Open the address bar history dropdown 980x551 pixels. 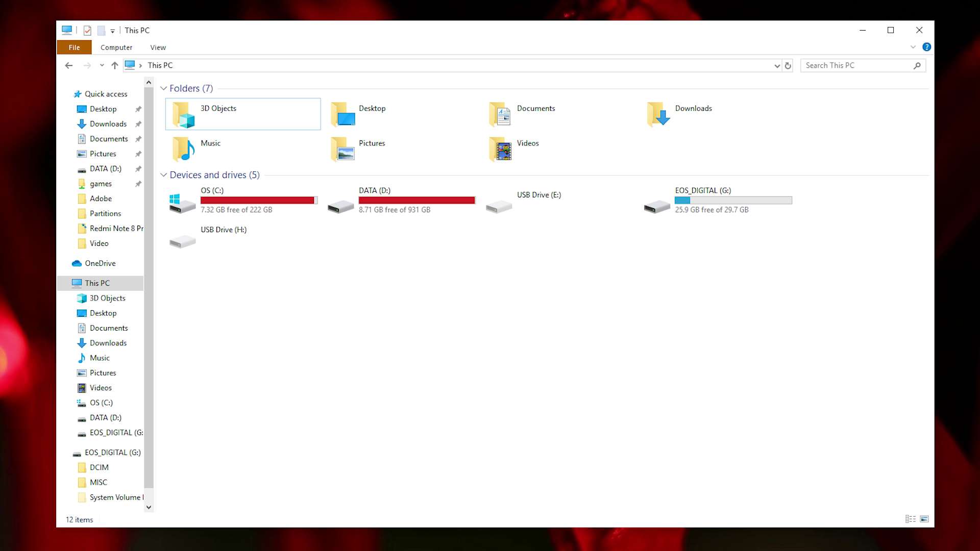tap(776, 65)
